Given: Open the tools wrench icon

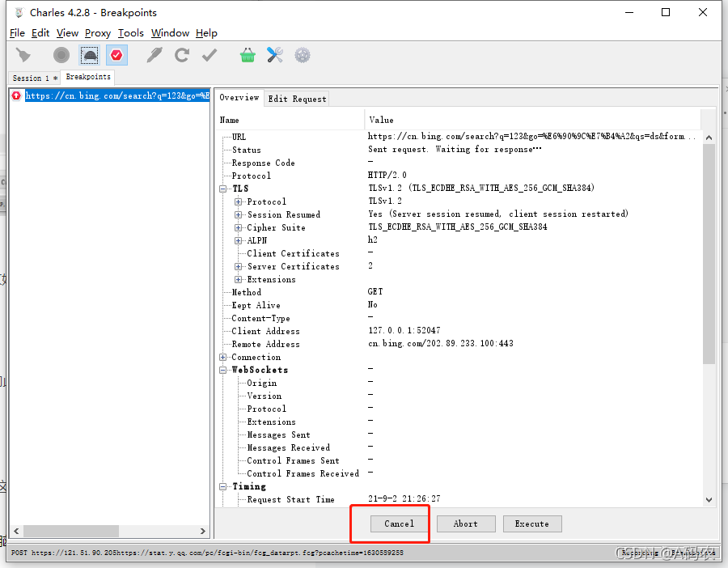Looking at the screenshot, I should coord(275,55).
